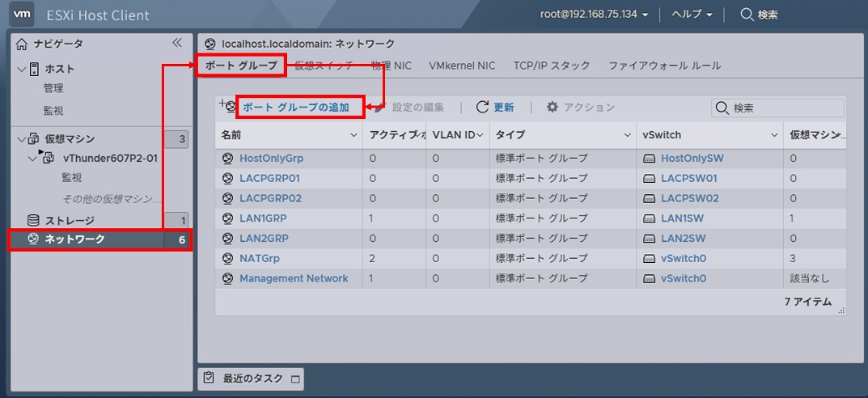Viewport: 868px width, 398px height.
Task: Click the refresh icon labeled 更新
Action: (483, 108)
